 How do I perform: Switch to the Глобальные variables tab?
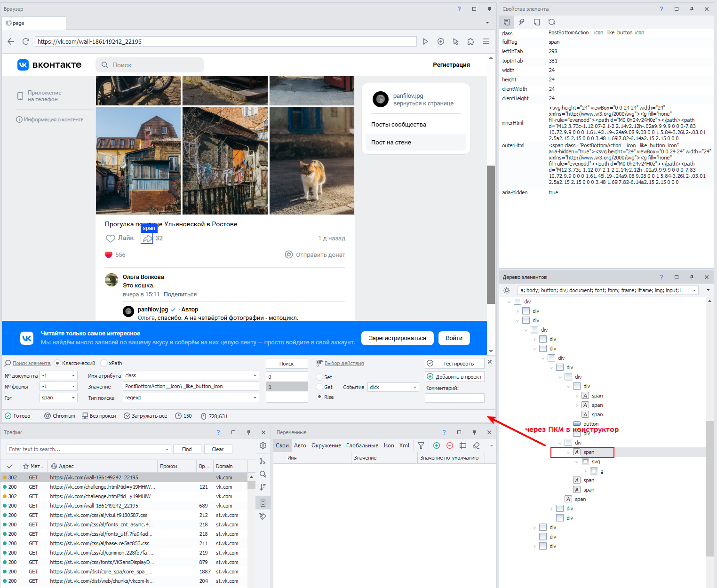pos(362,445)
